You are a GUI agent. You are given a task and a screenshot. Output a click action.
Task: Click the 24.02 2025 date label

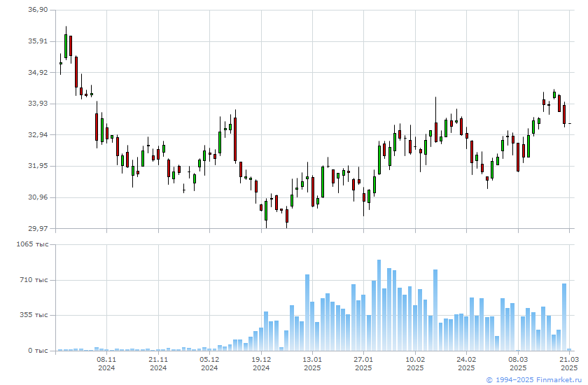coord(466,363)
